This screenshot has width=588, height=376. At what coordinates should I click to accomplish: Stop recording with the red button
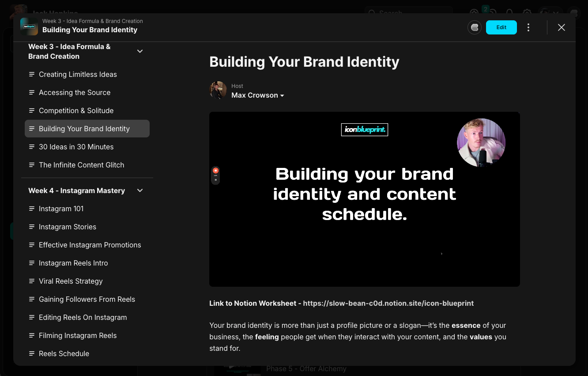click(215, 171)
